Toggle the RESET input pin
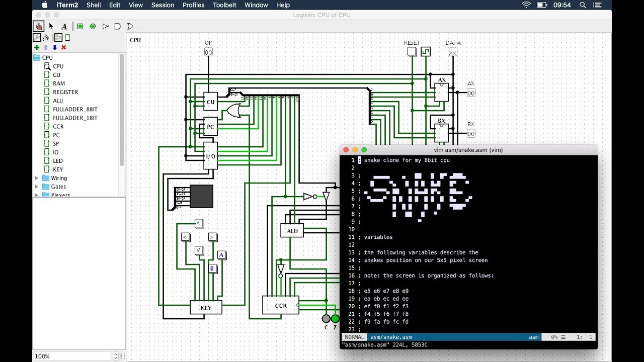This screenshot has width=644, height=362. click(412, 51)
